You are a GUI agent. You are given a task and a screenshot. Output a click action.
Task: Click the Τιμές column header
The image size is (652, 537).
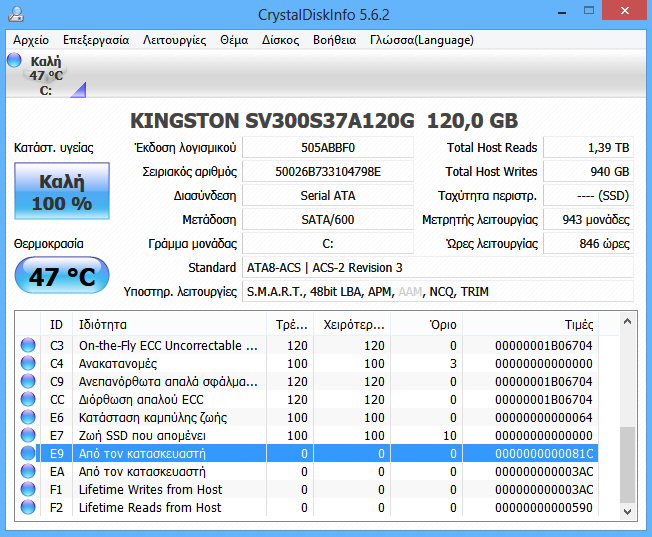coord(578,325)
